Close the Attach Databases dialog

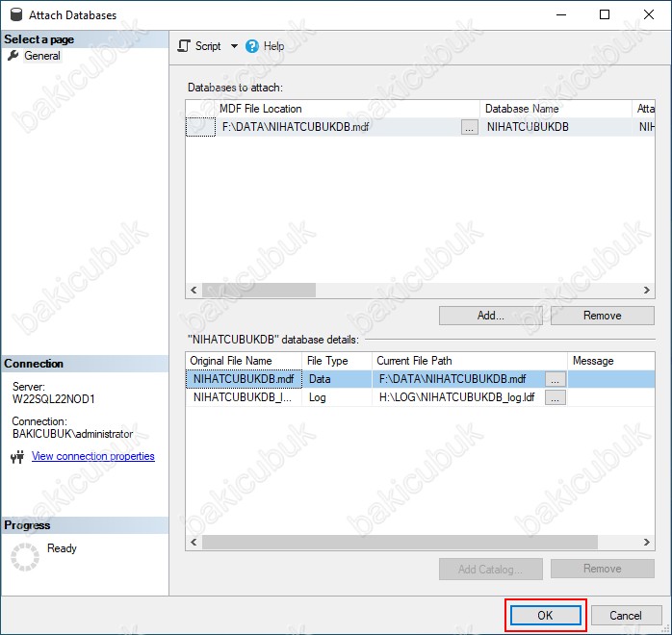(x=649, y=14)
